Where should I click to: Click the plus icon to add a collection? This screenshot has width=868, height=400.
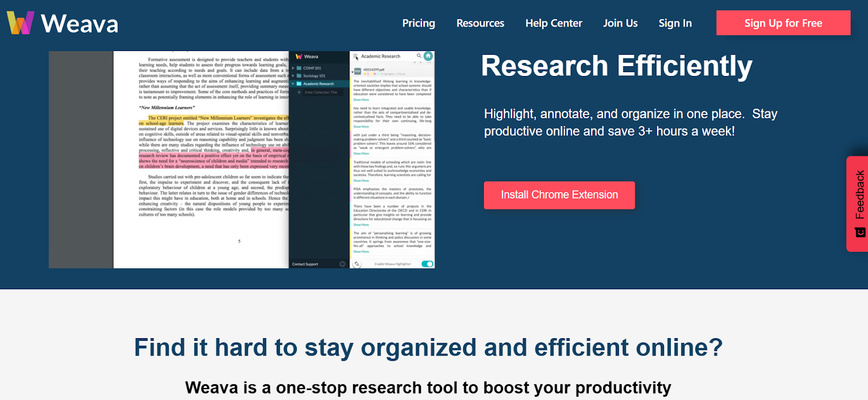coord(299,92)
